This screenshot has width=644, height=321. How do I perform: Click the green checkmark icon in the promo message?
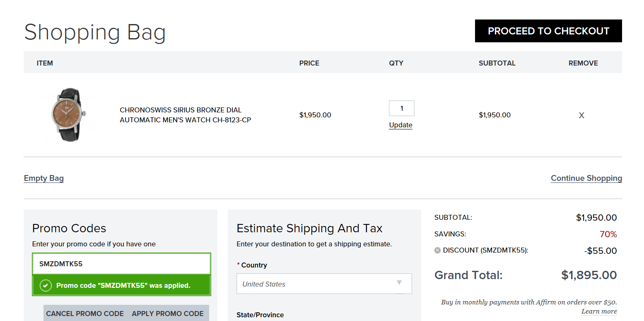pyautogui.click(x=46, y=285)
